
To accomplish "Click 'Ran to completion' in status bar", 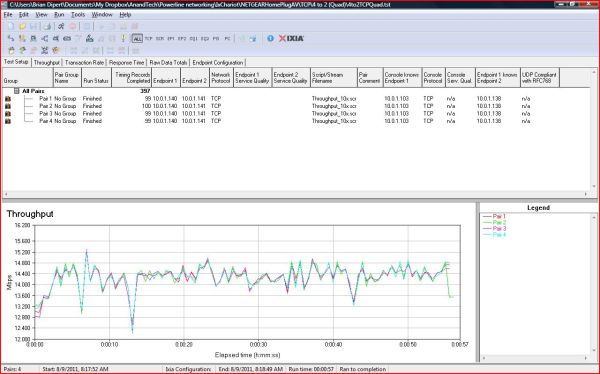I will (x=362, y=369).
